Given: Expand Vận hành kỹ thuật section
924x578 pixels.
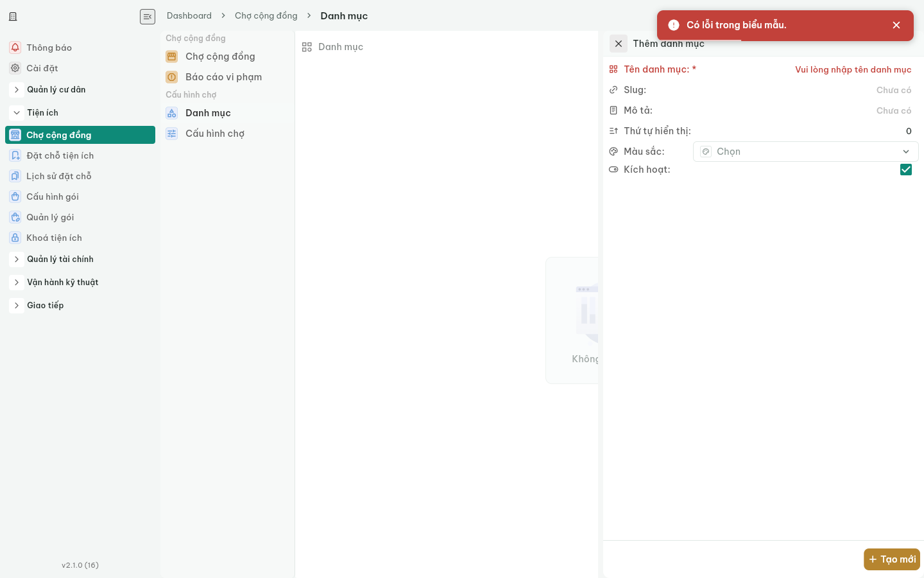Looking at the screenshot, I should tap(17, 283).
